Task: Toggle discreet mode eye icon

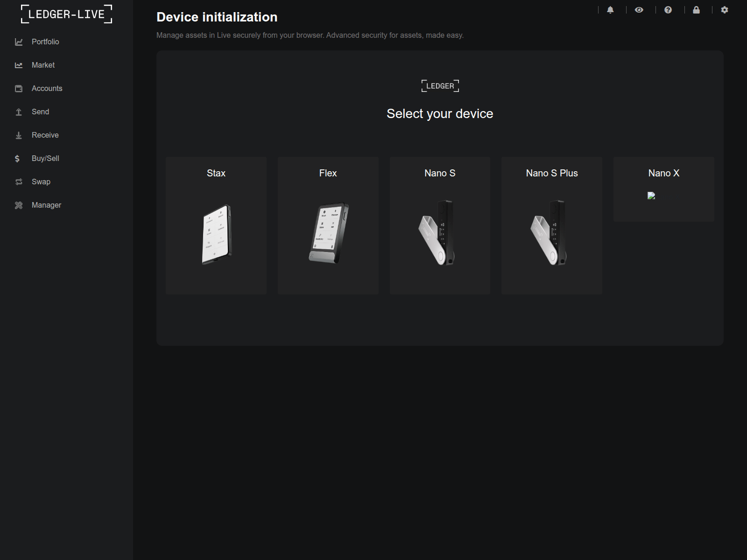Action: (x=639, y=10)
